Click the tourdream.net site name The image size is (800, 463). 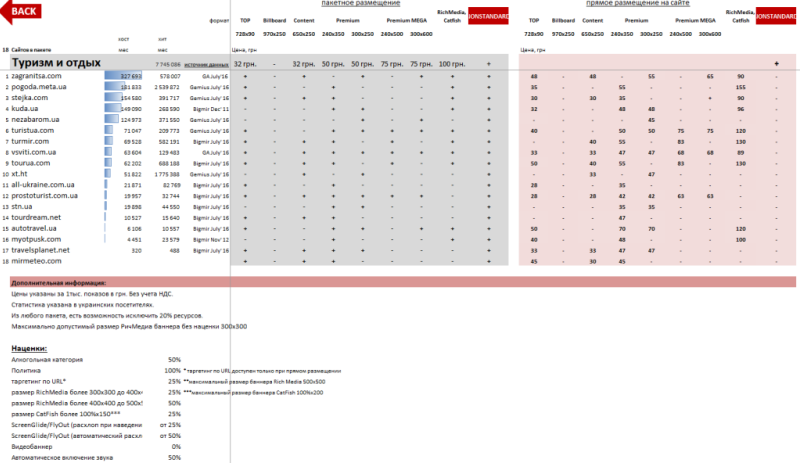pyautogui.click(x=36, y=217)
